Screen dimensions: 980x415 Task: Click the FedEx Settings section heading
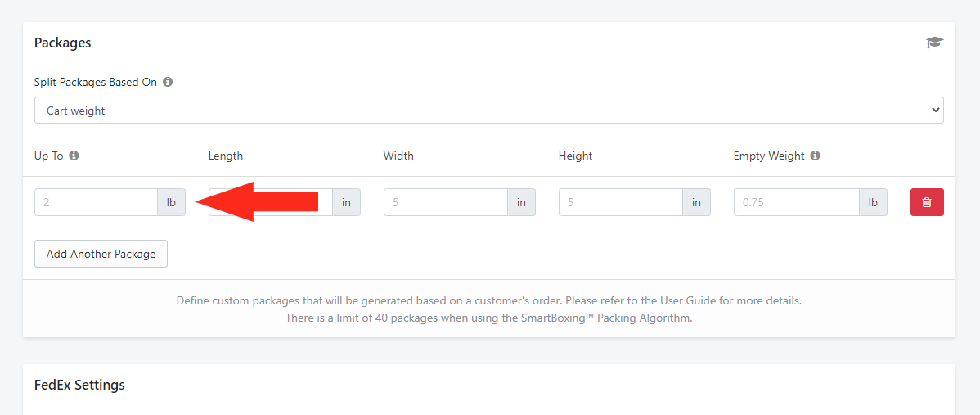pos(79,385)
